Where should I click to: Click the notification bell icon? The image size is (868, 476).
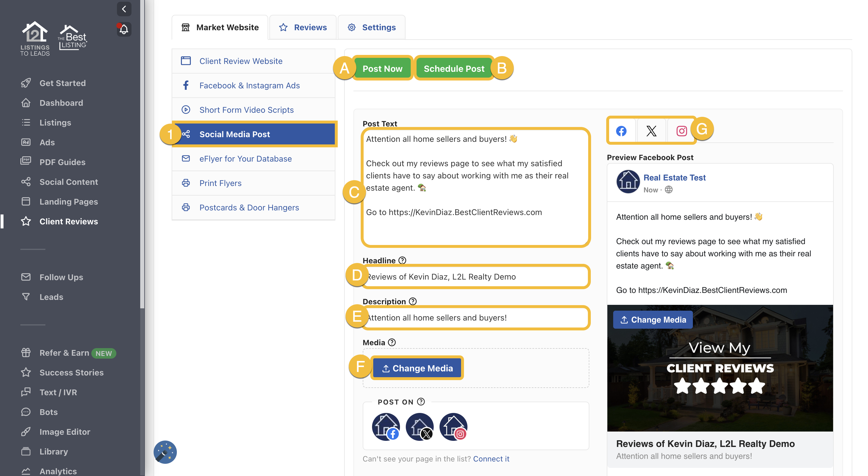pyautogui.click(x=124, y=30)
